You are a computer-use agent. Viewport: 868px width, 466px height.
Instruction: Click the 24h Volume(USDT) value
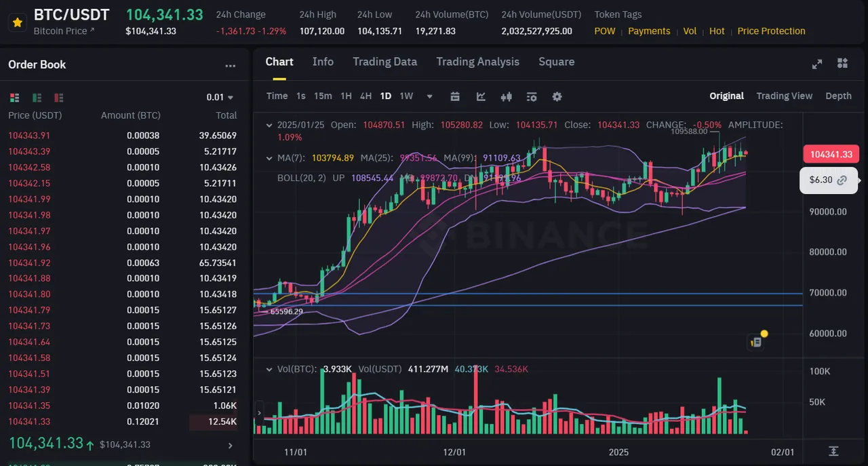[537, 31]
